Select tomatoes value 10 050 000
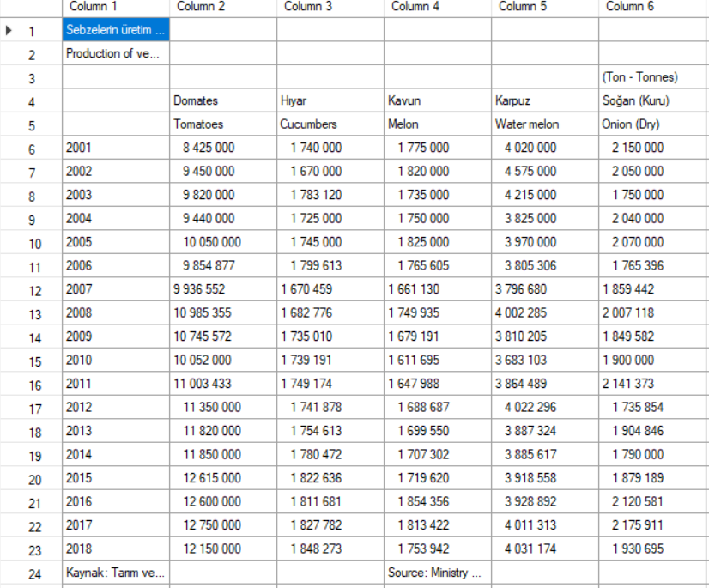 [223, 241]
